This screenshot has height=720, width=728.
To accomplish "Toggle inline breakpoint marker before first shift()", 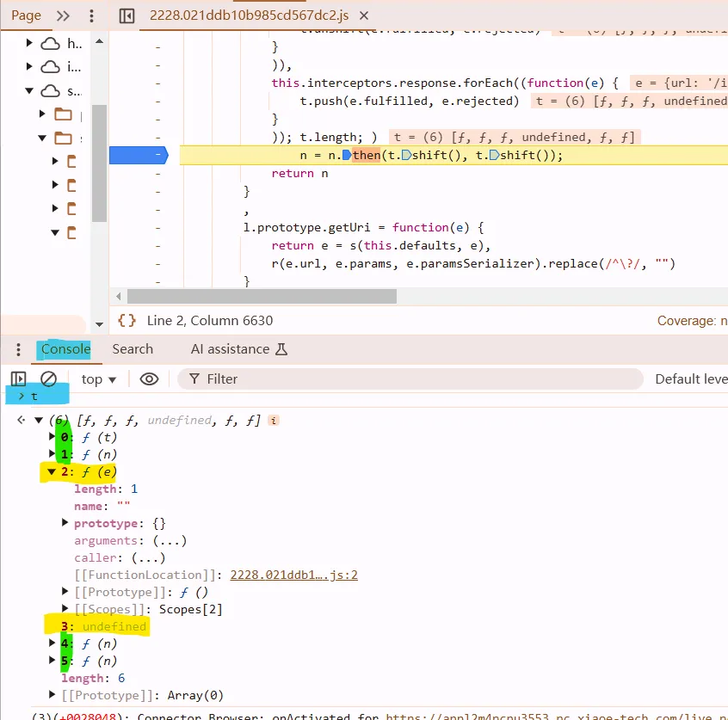I will (406, 155).
